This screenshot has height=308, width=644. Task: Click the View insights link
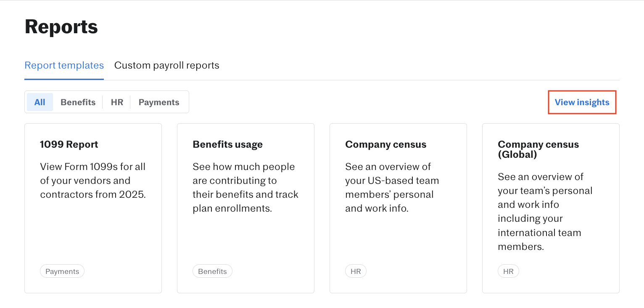click(582, 102)
